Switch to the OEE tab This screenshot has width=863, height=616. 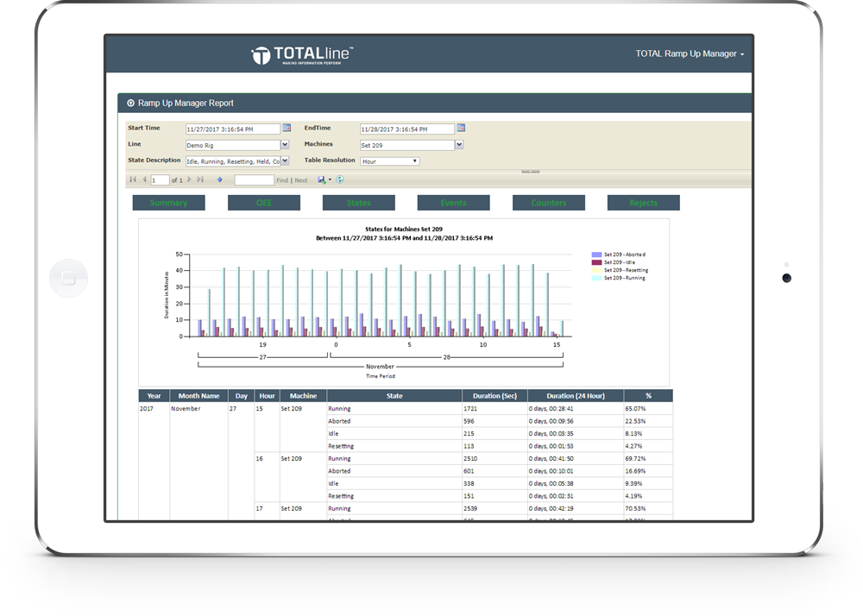click(264, 203)
